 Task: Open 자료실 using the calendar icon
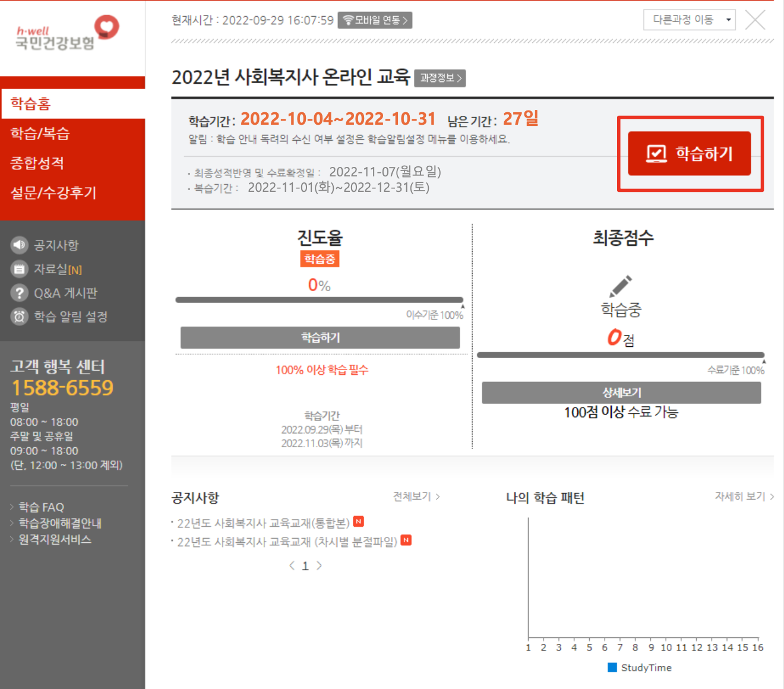coord(20,268)
